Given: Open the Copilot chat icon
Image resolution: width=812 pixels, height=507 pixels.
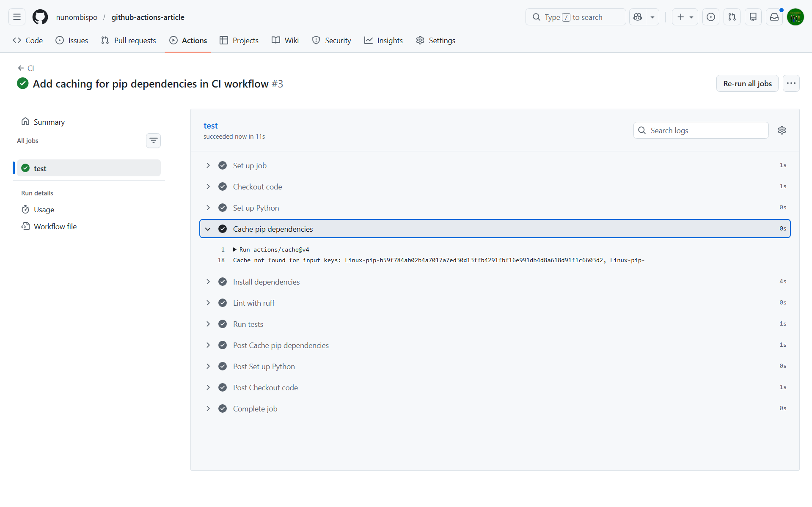Looking at the screenshot, I should click(x=638, y=17).
